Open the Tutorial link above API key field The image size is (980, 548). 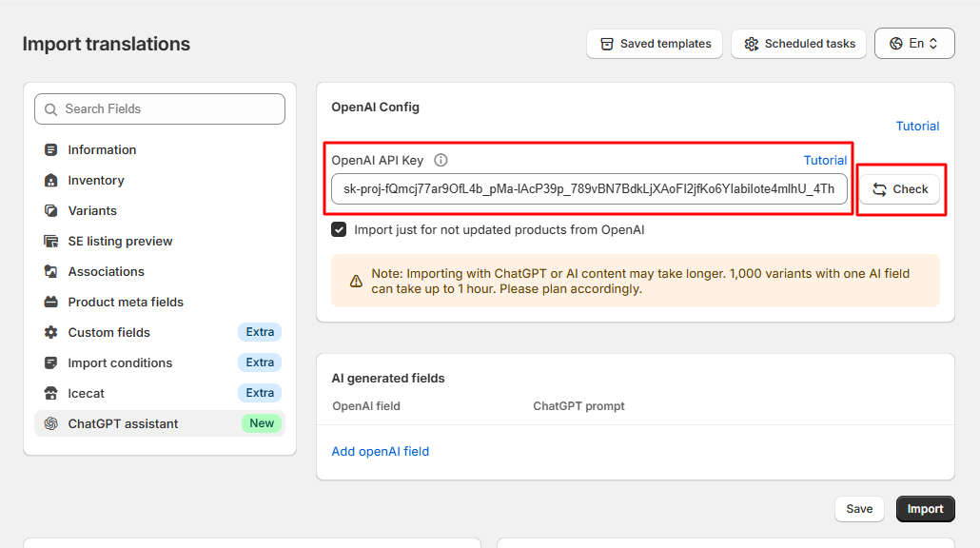pyautogui.click(x=825, y=161)
